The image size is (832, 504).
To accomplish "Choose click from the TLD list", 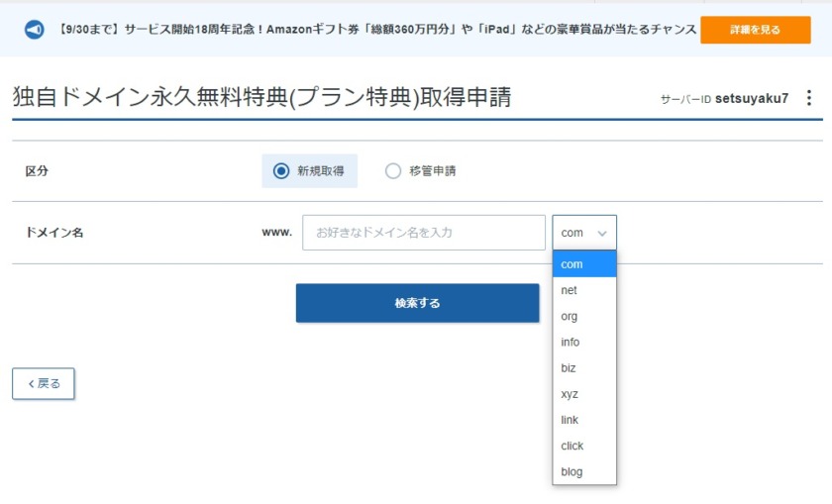I will (584, 447).
